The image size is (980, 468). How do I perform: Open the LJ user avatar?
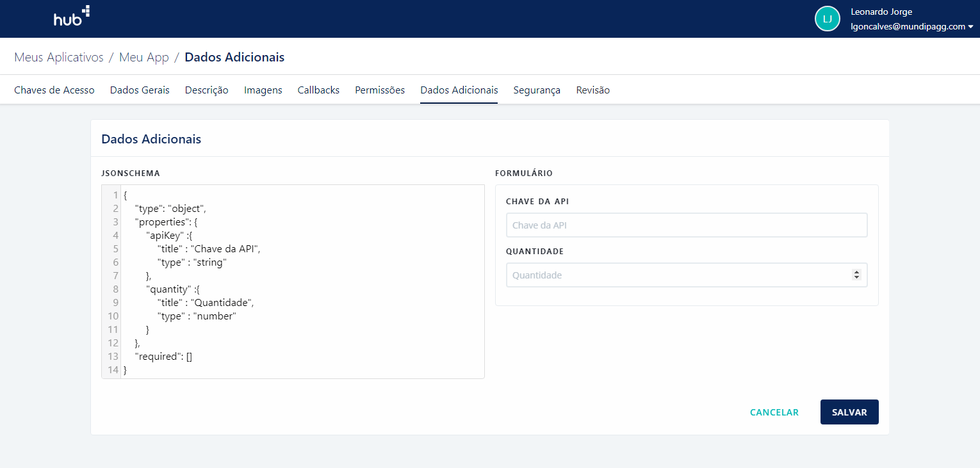tap(827, 19)
